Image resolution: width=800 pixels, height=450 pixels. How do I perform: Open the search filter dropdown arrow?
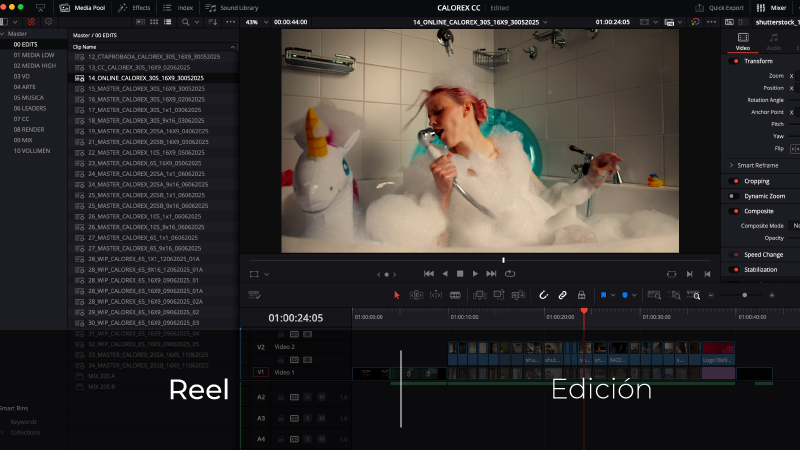pos(196,22)
